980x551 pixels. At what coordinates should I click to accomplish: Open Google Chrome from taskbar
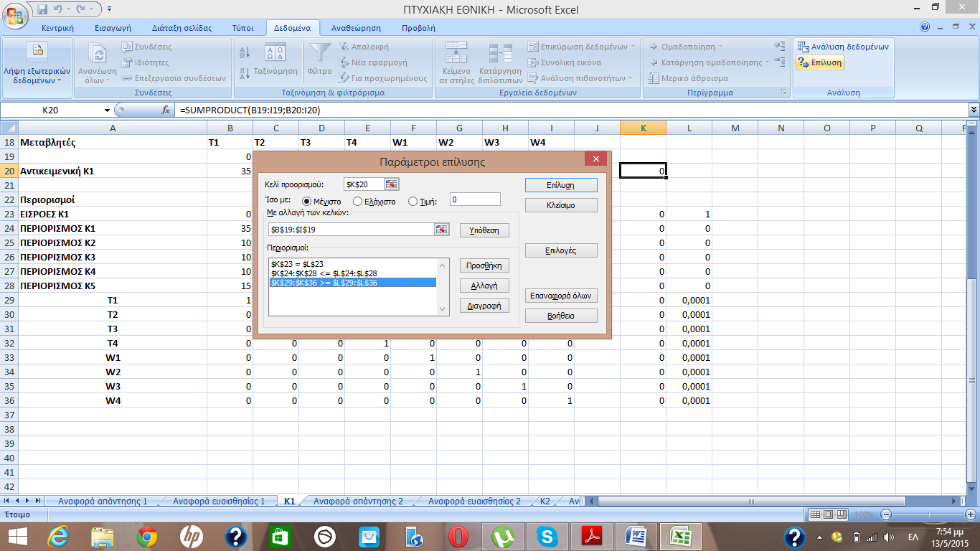point(147,536)
